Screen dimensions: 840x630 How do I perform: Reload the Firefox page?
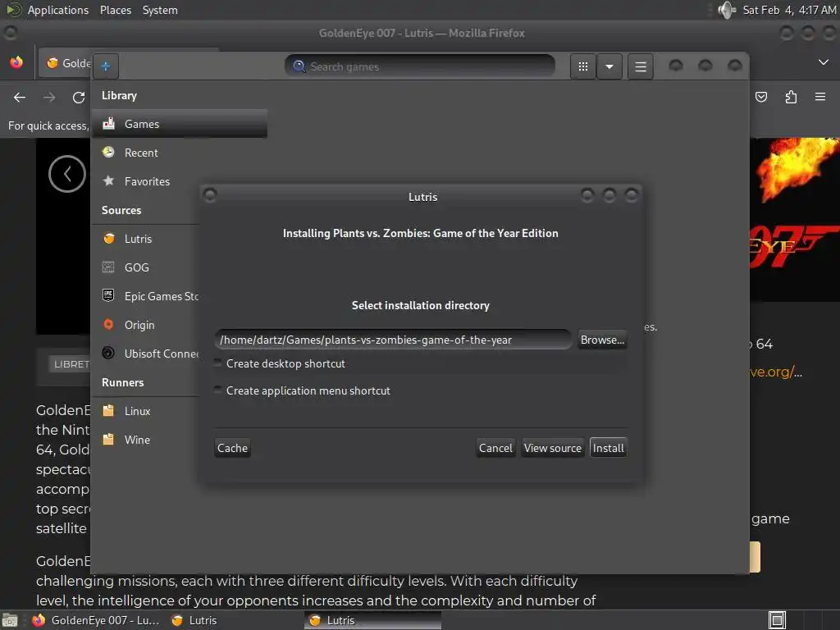click(x=79, y=97)
